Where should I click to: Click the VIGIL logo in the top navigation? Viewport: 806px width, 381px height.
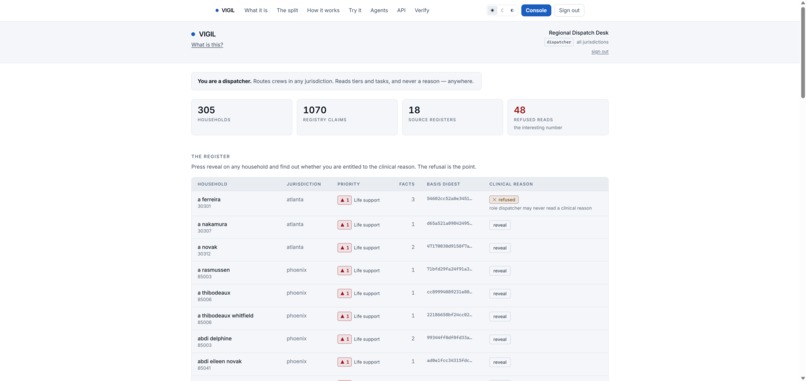(225, 10)
